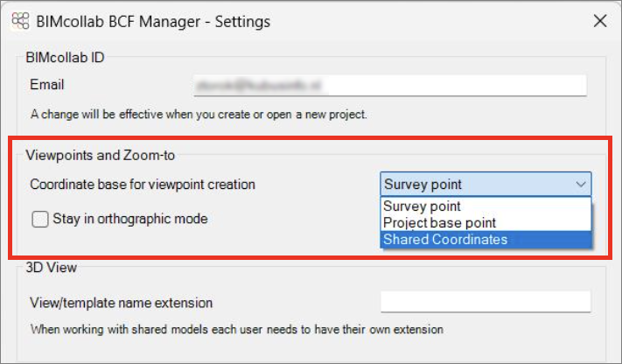Enable Stay in orthographic mode checkbox
The height and width of the screenshot is (364, 622).
pos(40,219)
